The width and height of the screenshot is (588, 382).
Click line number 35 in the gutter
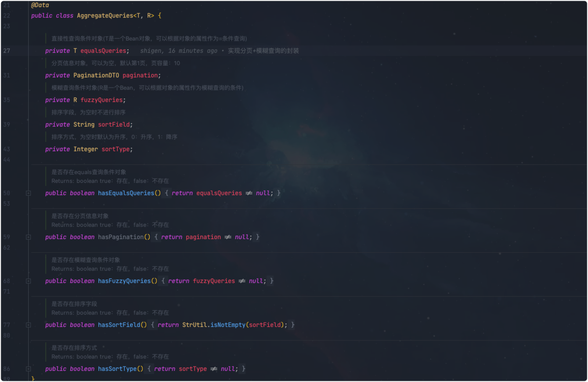coord(6,100)
